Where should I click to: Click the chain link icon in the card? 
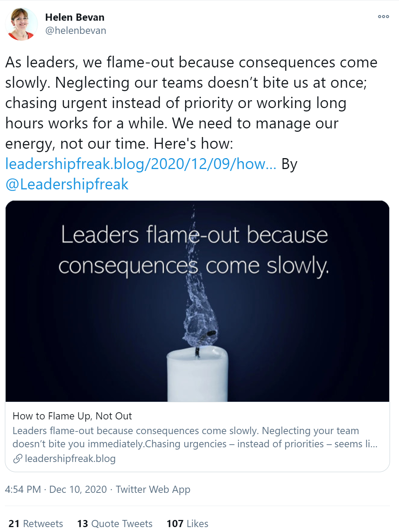(x=18, y=459)
